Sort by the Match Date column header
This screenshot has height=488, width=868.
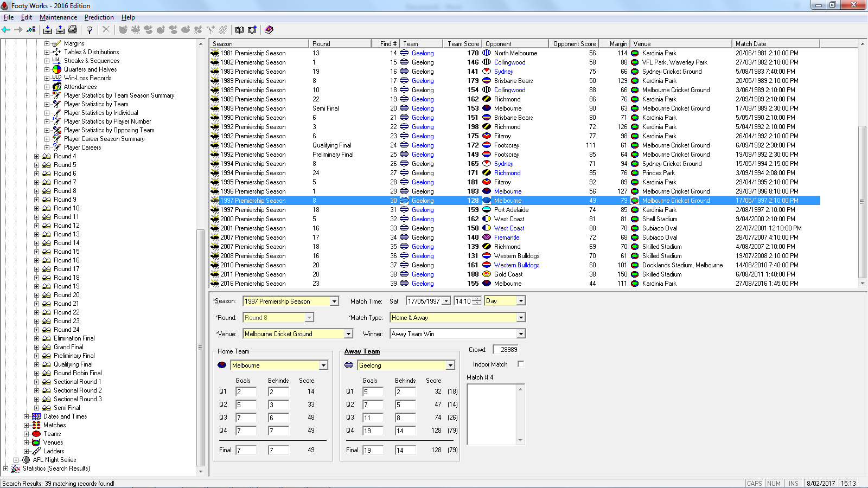click(x=776, y=44)
